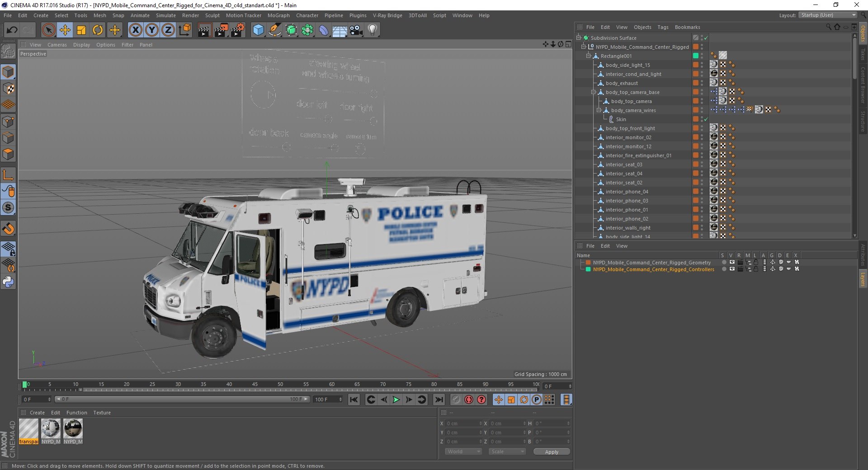Click the coordinate system icon

(x=185, y=30)
